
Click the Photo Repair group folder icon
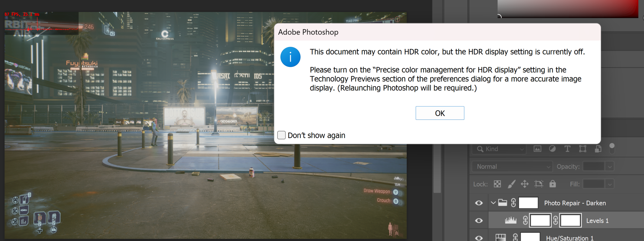(x=503, y=203)
